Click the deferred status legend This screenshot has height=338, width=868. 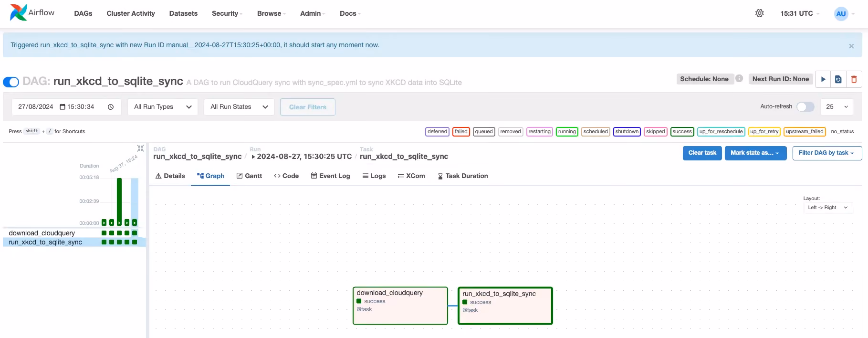point(437,132)
